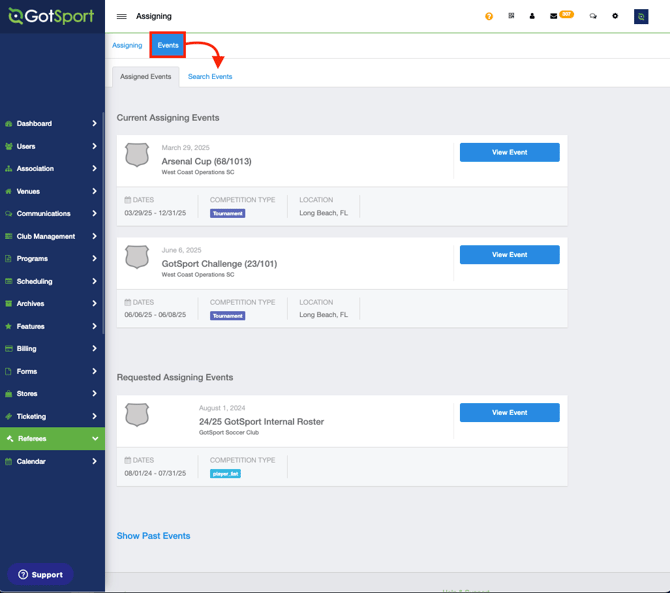This screenshot has width=670, height=593.
Task: Click the Club Management sidebar icon
Action: click(9, 236)
